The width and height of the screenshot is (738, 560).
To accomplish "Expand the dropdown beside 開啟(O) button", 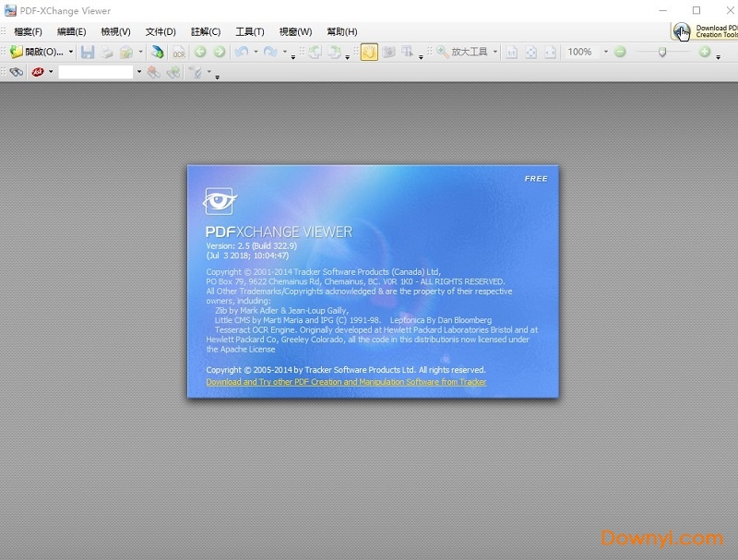I will [x=69, y=52].
